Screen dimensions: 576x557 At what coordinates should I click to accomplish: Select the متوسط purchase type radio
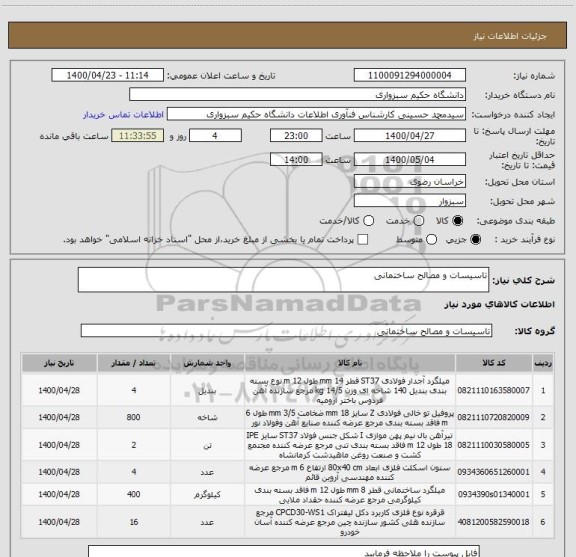point(431,240)
